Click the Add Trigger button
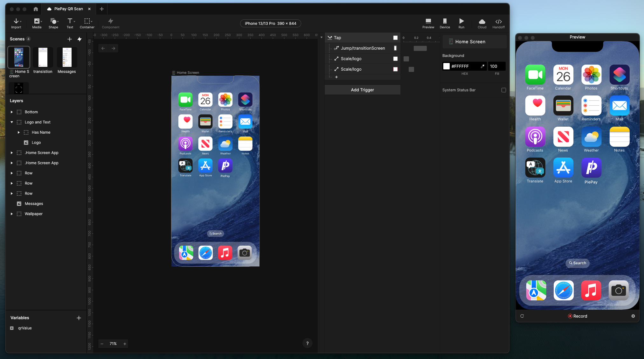Image resolution: width=644 pixels, height=359 pixels. click(x=362, y=89)
